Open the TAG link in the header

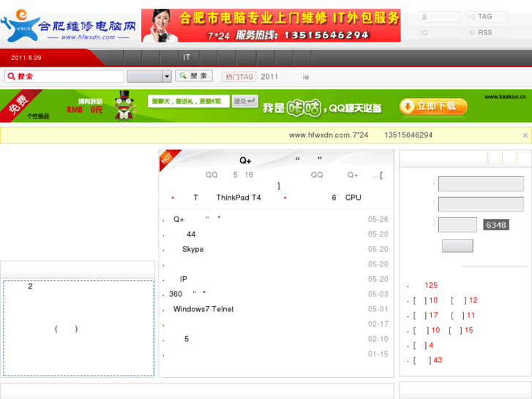click(487, 17)
